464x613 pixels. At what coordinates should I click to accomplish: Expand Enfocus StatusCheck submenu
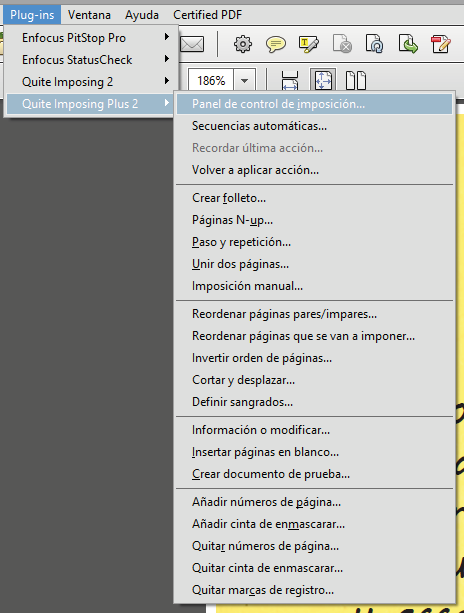coord(91,59)
